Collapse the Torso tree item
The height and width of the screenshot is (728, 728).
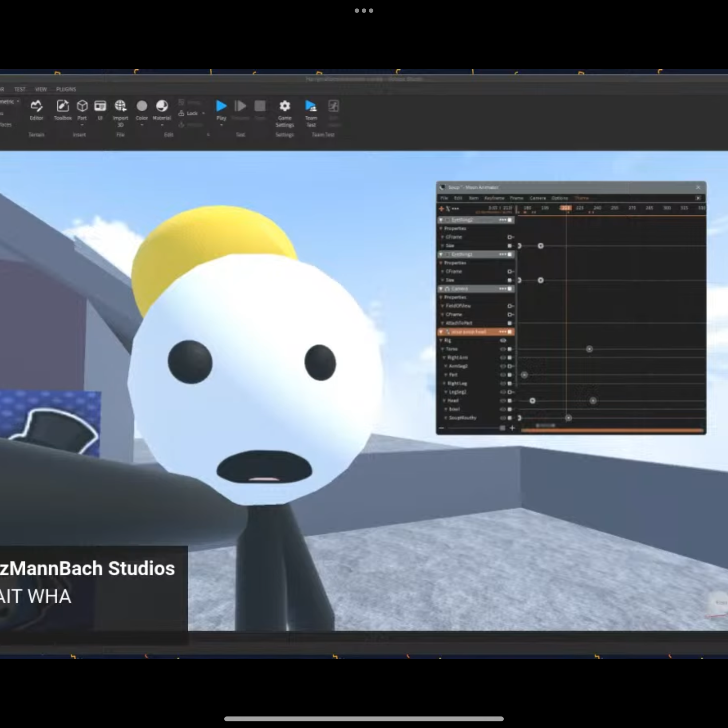coord(443,349)
